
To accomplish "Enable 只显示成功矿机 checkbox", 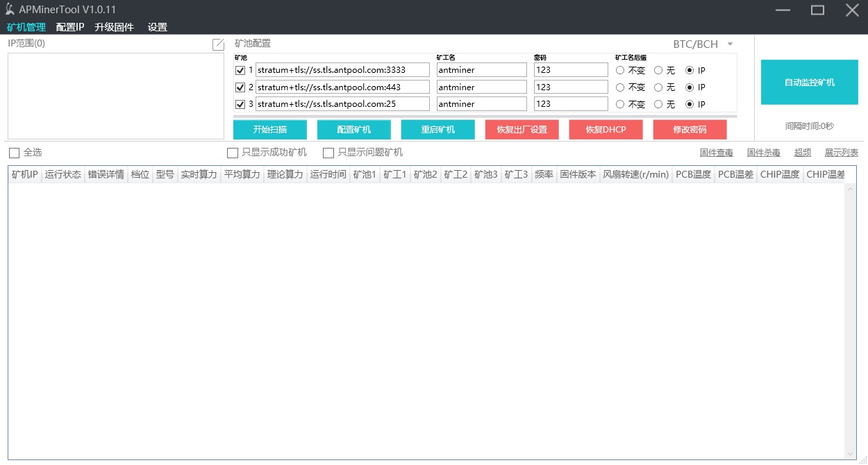I will click(x=233, y=153).
